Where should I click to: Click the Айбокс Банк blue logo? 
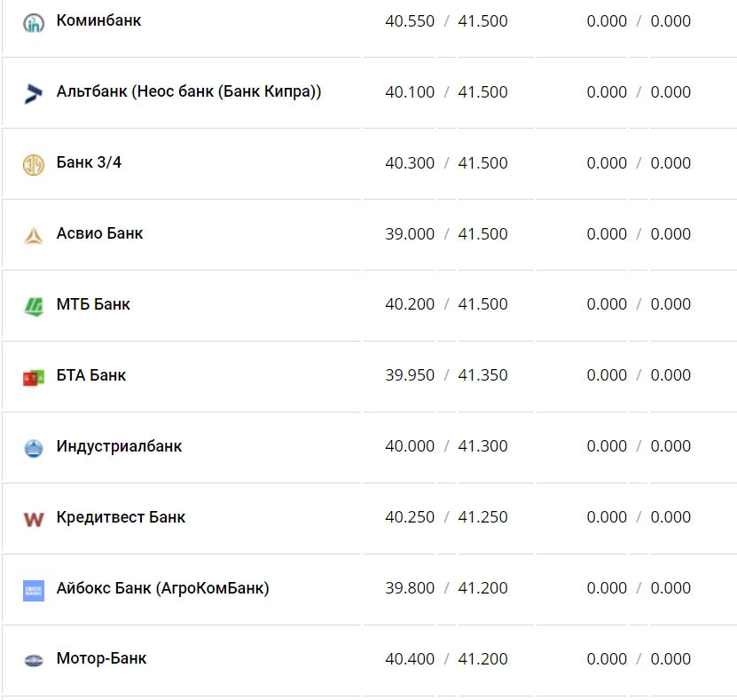(x=34, y=590)
